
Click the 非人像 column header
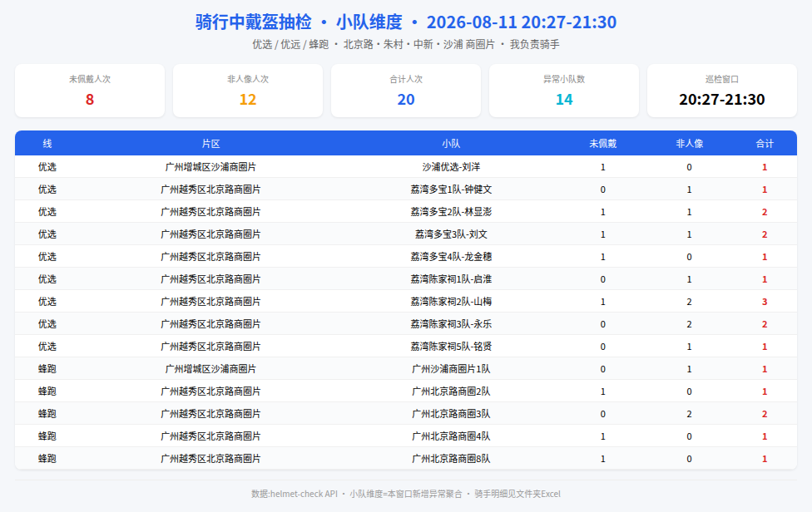pos(689,144)
